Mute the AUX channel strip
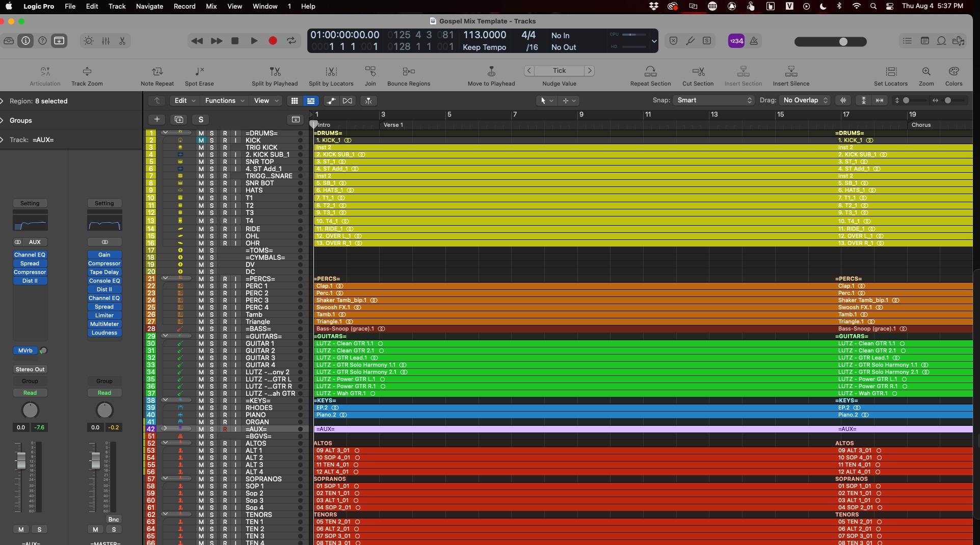The image size is (980, 545). tap(21, 529)
